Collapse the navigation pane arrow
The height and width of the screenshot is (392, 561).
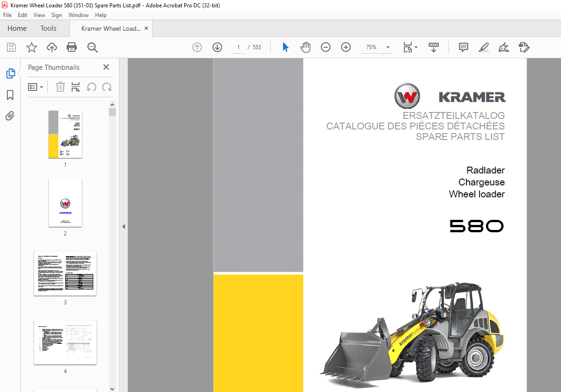123,226
